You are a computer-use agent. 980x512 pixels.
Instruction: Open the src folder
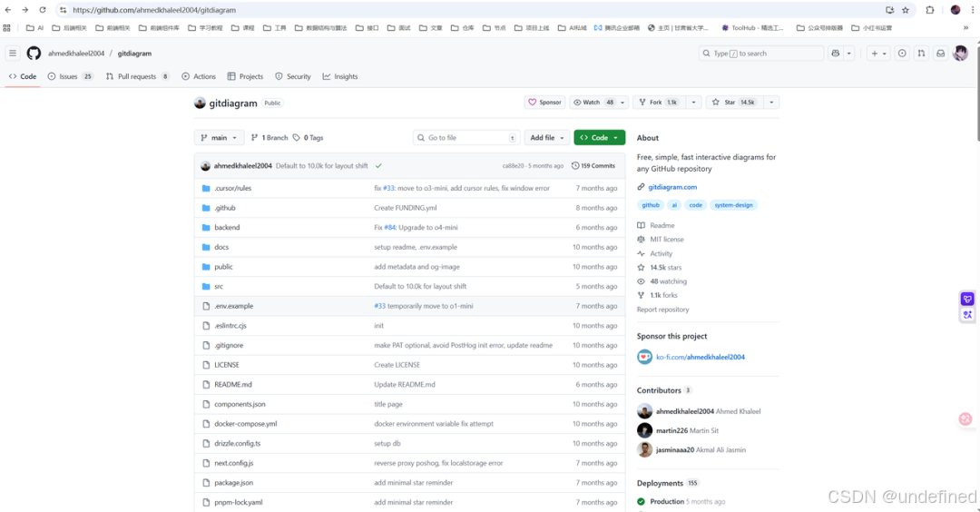pos(219,286)
